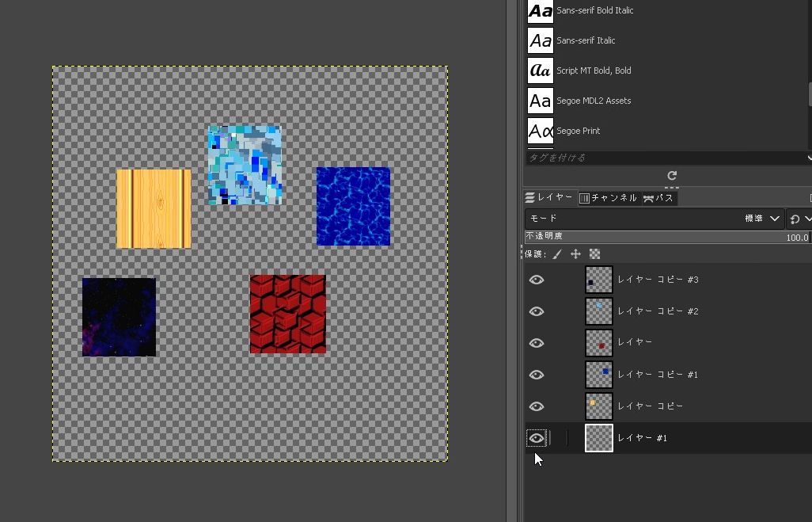Enable the paintbrush lock-pixels protection icon
This screenshot has height=522, width=812.
click(559, 253)
